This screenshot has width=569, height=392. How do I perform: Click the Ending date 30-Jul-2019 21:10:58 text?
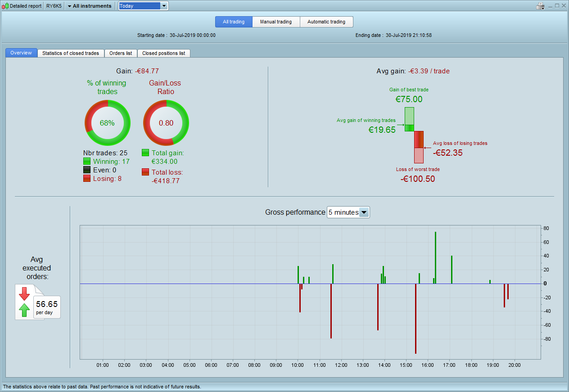click(x=393, y=35)
